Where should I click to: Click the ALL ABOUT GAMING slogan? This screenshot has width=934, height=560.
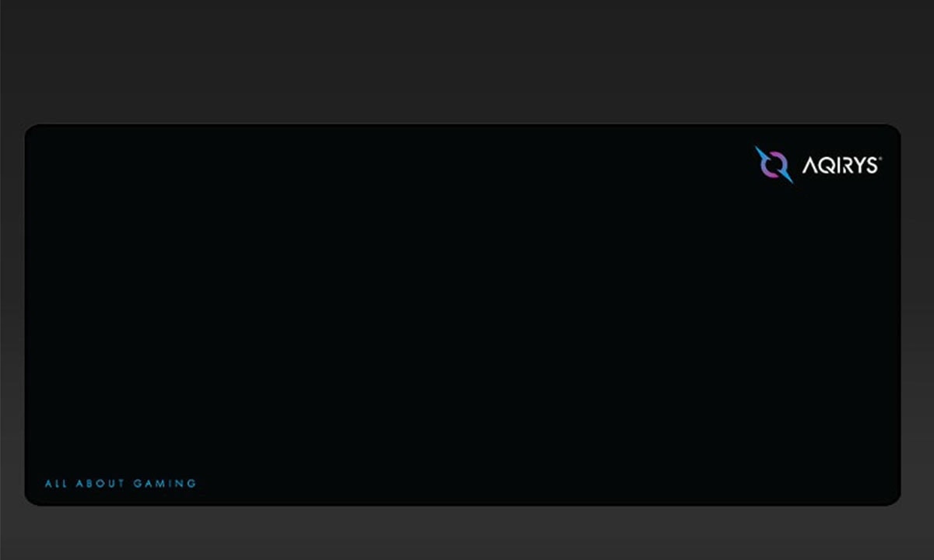pyautogui.click(x=121, y=484)
